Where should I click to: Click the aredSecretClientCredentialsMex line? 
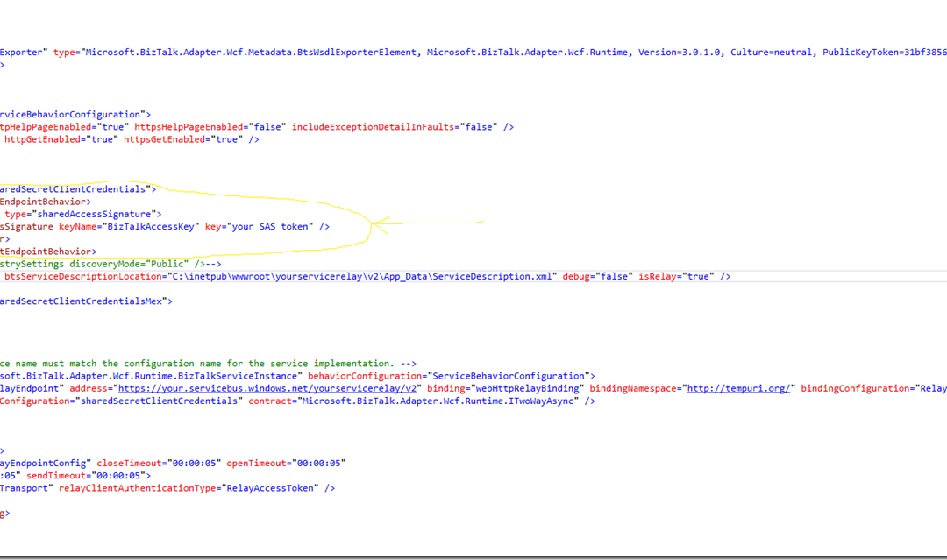point(86,301)
